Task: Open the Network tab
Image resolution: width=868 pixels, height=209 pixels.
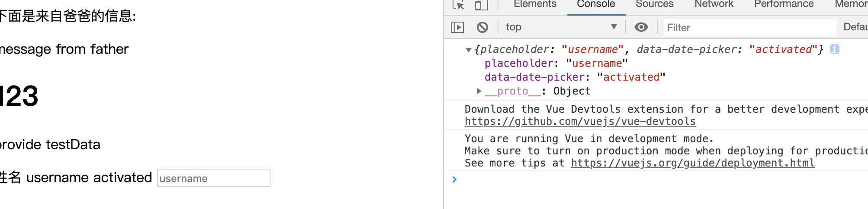Action: coord(714,4)
